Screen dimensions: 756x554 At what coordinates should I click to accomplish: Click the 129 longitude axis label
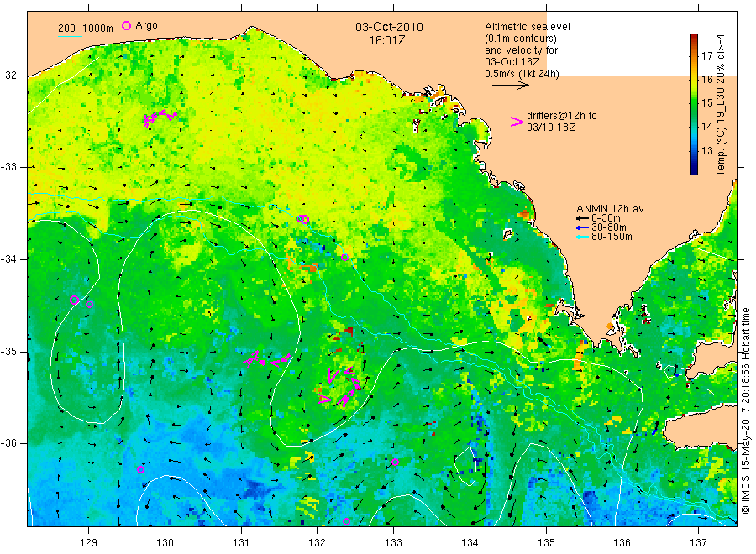coord(89,543)
